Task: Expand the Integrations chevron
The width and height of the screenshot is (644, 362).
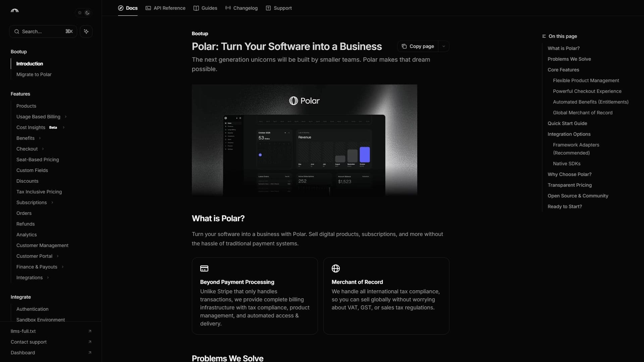Action: click(x=48, y=278)
